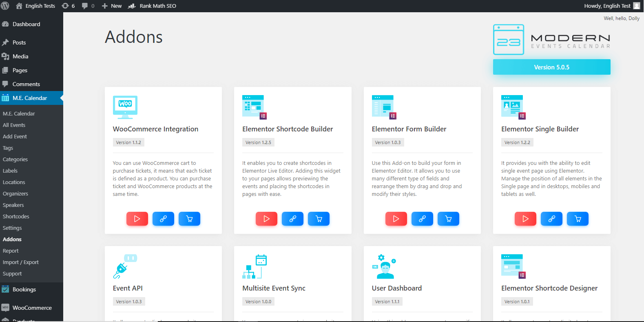Open the Elementor Shortcode Builder link icon
Viewport: 644px width, 322px height.
(x=292, y=219)
